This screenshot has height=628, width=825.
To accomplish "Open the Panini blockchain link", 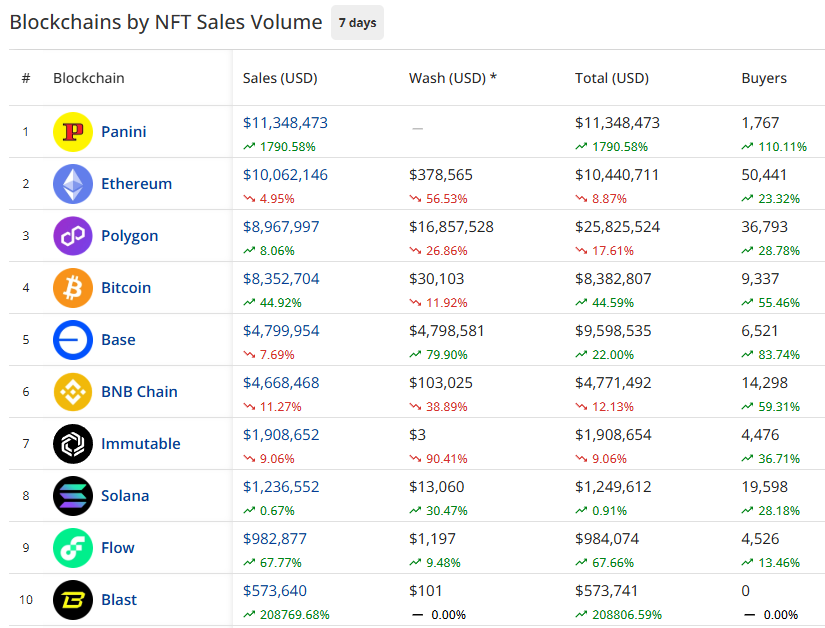I will [124, 131].
